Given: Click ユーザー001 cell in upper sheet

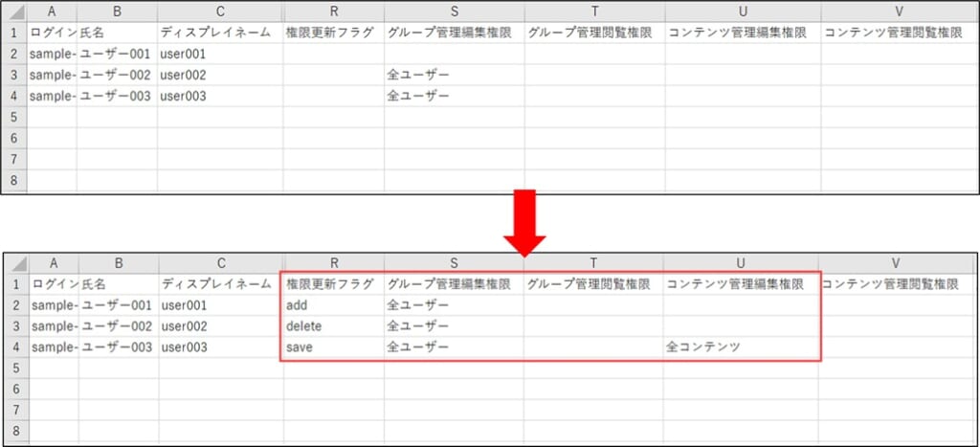Looking at the screenshot, I should coord(117,54).
